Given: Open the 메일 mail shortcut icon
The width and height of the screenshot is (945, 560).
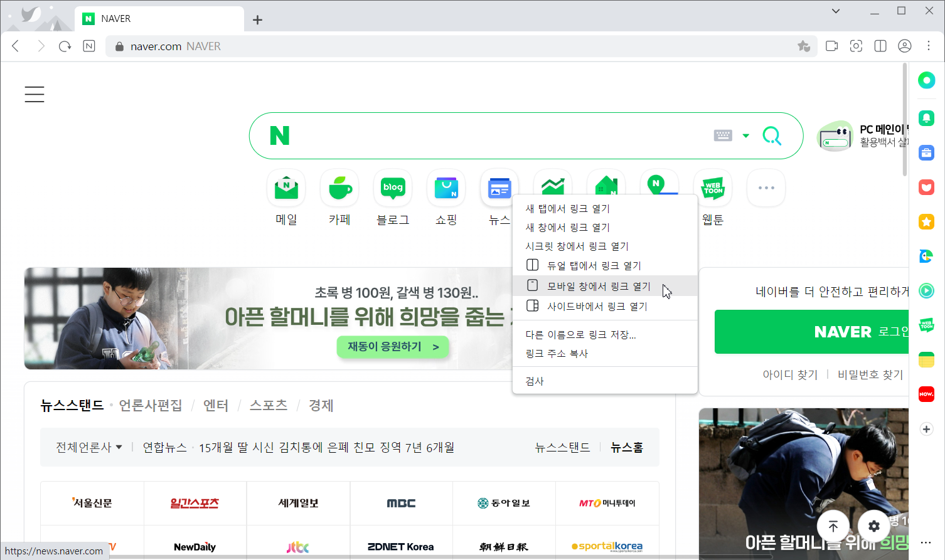Looking at the screenshot, I should pos(286,188).
